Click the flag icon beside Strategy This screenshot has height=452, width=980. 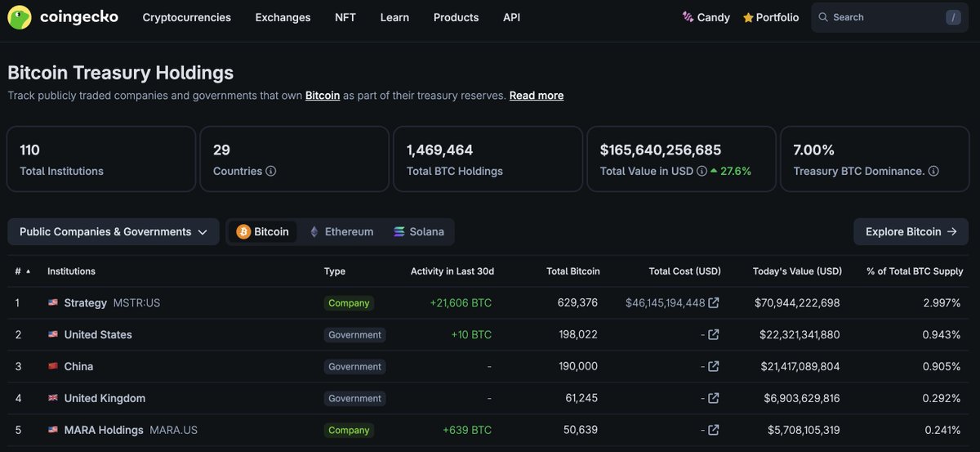pyautogui.click(x=53, y=303)
